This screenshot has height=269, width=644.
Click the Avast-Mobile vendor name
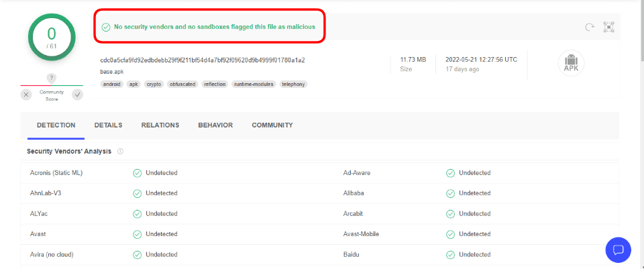pos(361,235)
